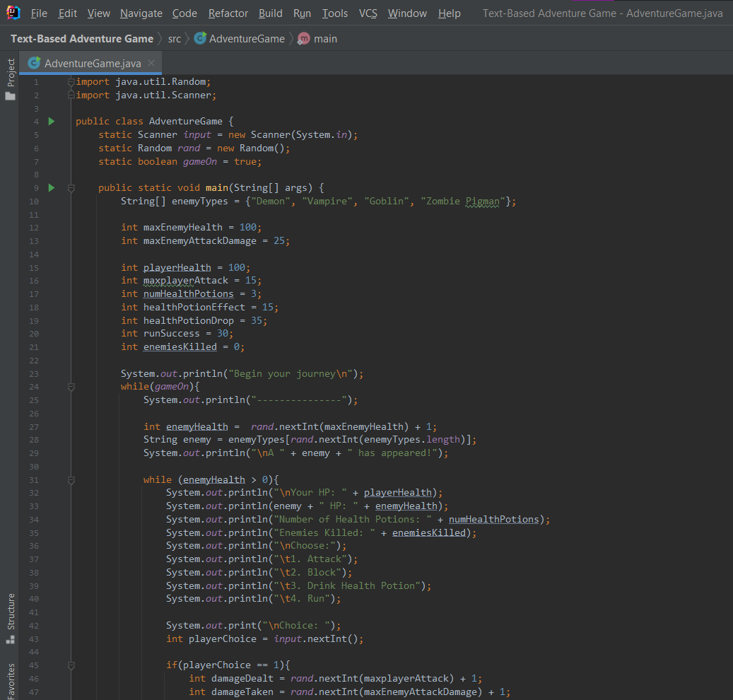Click the IntelliJ IDEA logo icon
733x700 pixels.
(x=13, y=13)
